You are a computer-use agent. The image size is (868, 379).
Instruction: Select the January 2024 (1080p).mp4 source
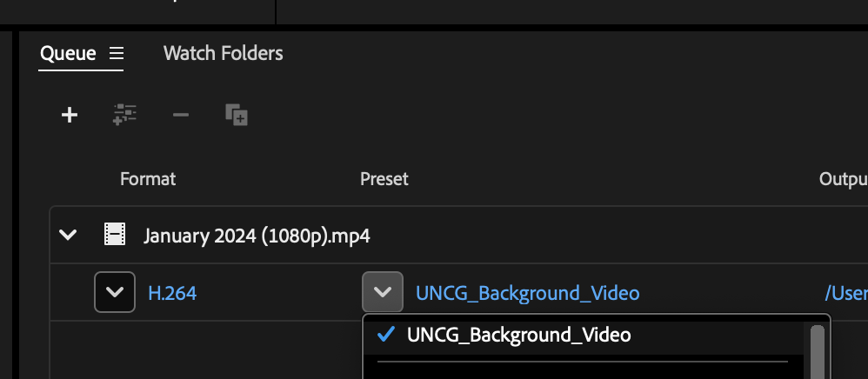click(x=257, y=236)
